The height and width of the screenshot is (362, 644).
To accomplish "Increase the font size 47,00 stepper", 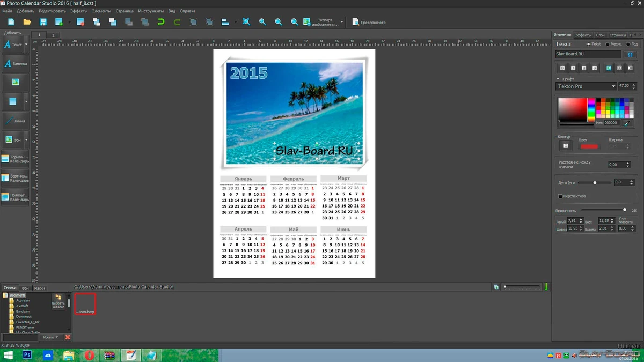I will (634, 84).
